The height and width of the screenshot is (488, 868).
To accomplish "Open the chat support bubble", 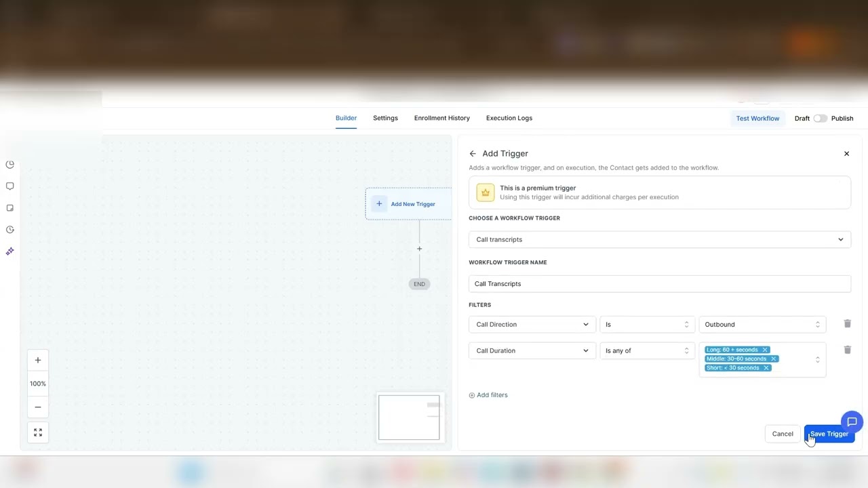I will tap(852, 422).
